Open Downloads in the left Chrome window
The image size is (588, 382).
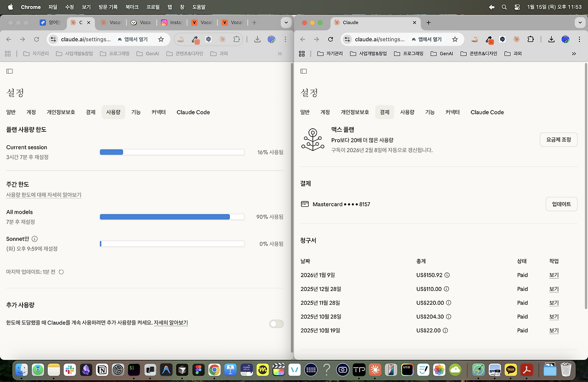(x=257, y=40)
